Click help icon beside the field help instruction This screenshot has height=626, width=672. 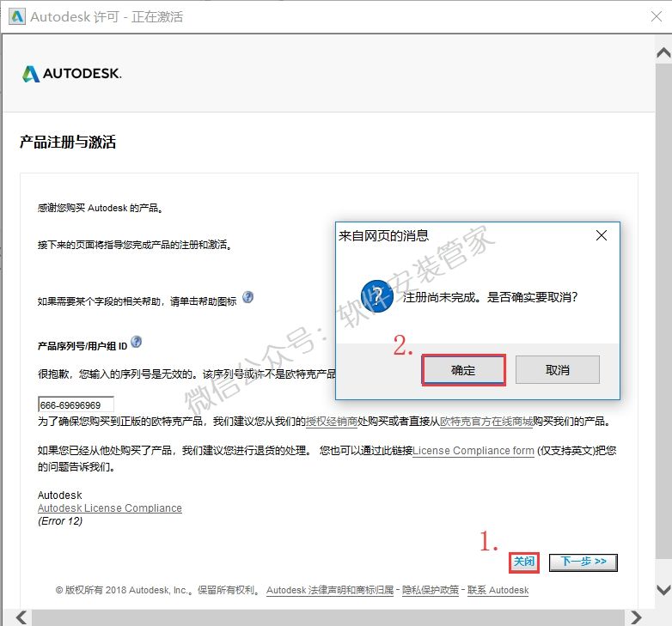(248, 297)
